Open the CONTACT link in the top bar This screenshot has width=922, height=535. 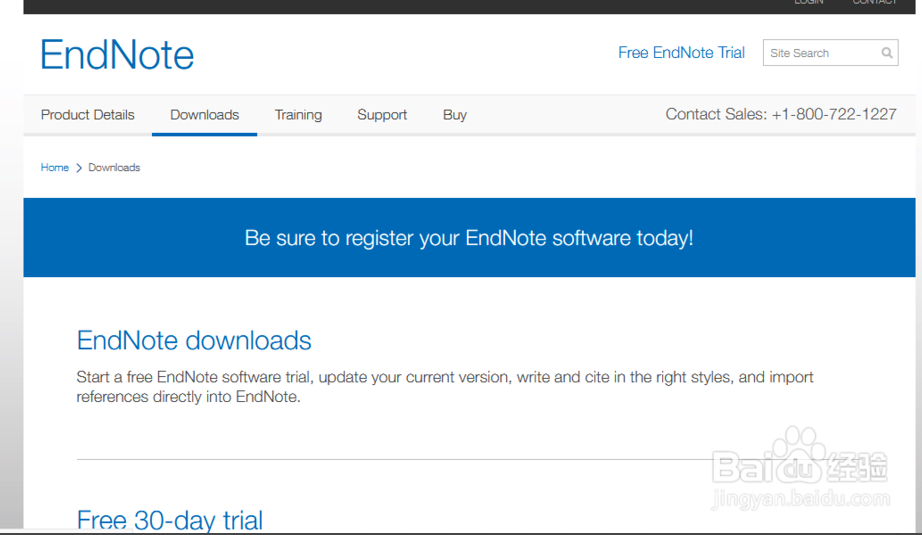pyautogui.click(x=874, y=2)
